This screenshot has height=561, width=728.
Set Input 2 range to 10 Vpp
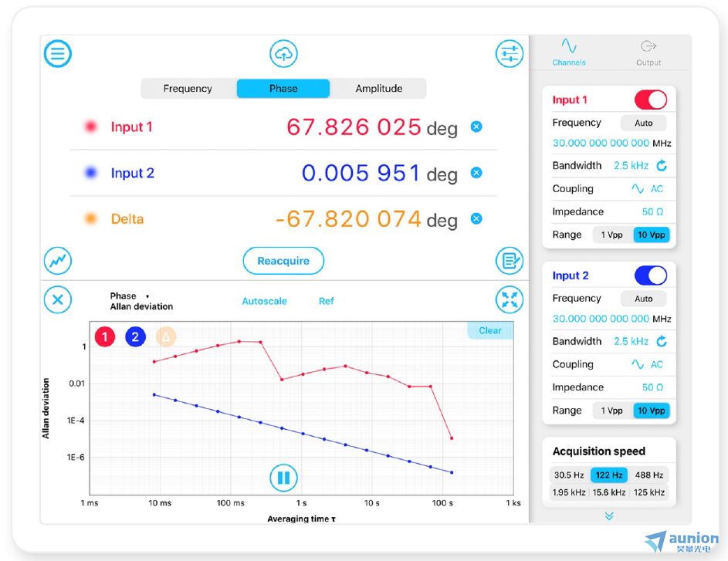[x=652, y=411]
